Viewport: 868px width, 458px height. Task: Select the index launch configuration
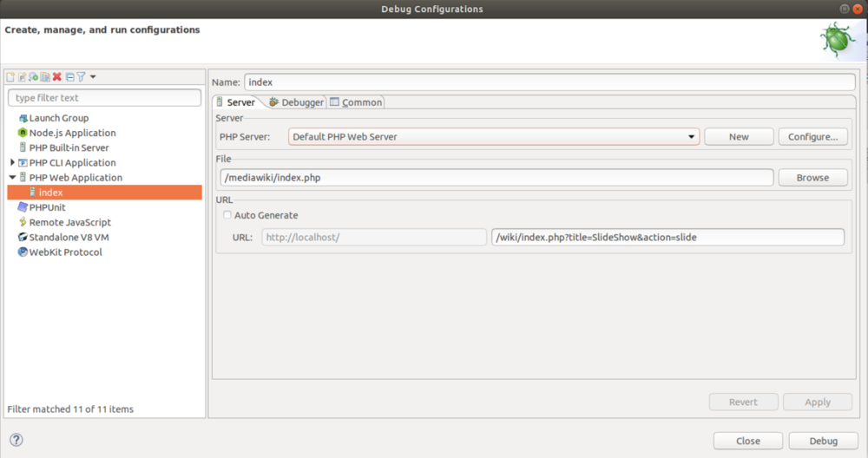coord(105,193)
